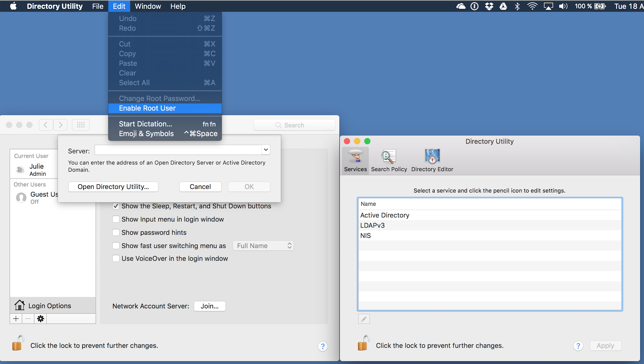Open the Directory Utility app menu
This screenshot has height=364, width=644.
[x=55, y=6]
